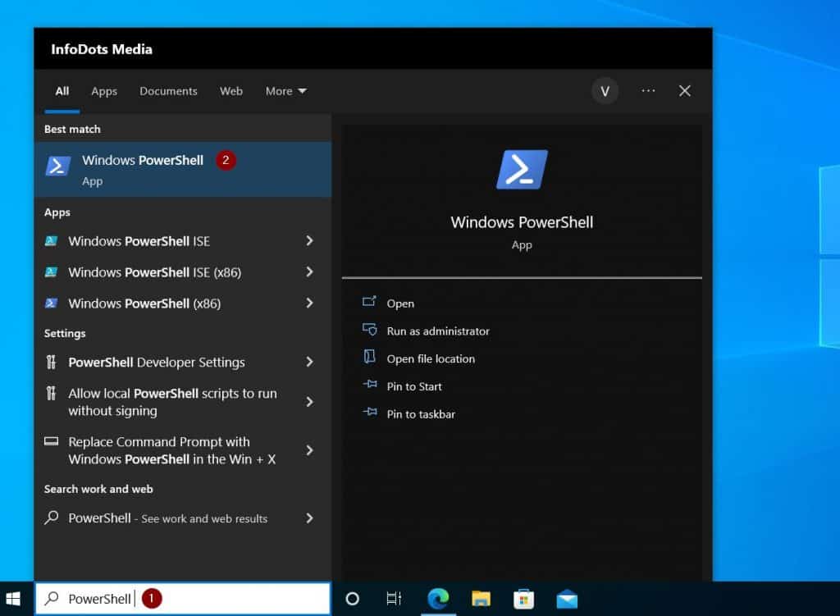Open the Mail app from the taskbar

(x=567, y=599)
